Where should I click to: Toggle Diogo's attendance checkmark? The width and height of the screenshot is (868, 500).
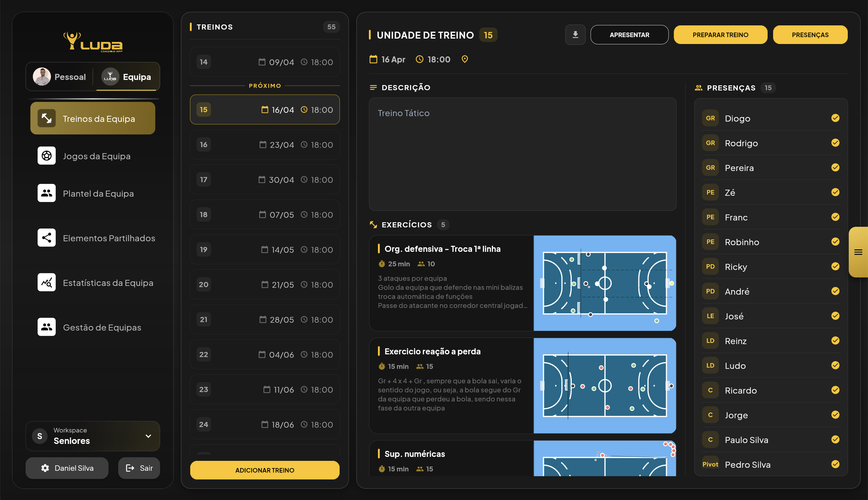tap(835, 118)
